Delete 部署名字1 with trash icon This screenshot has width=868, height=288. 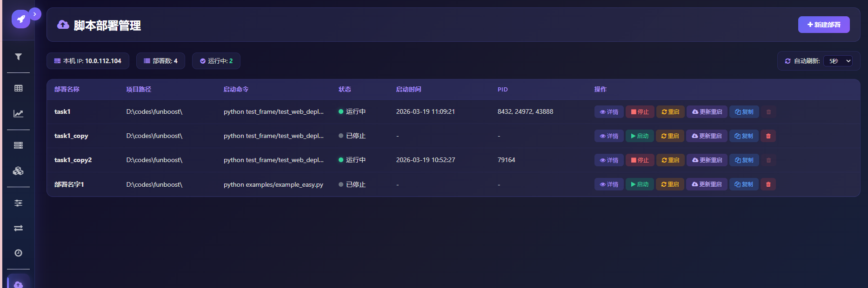[768, 184]
